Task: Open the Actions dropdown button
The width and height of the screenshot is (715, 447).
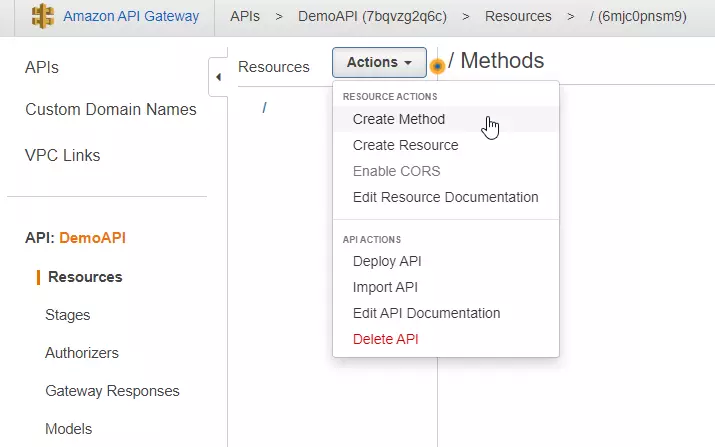Action: 379,62
